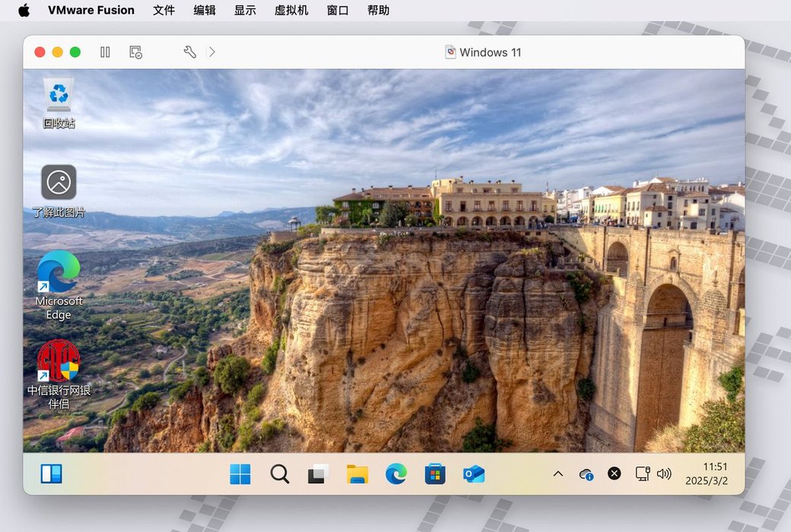Open Microsoft Store from taskbar
This screenshot has width=791, height=532.
pyautogui.click(x=435, y=474)
